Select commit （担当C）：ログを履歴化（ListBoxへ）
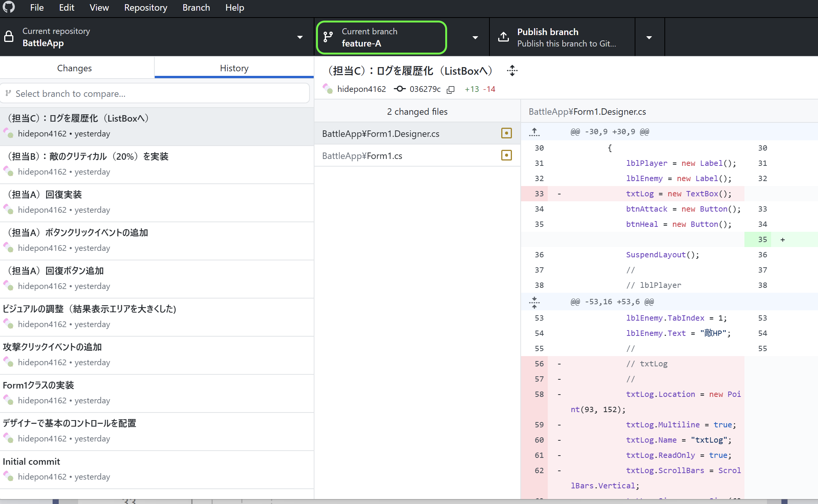Viewport: 818px width, 504px height. (157, 127)
